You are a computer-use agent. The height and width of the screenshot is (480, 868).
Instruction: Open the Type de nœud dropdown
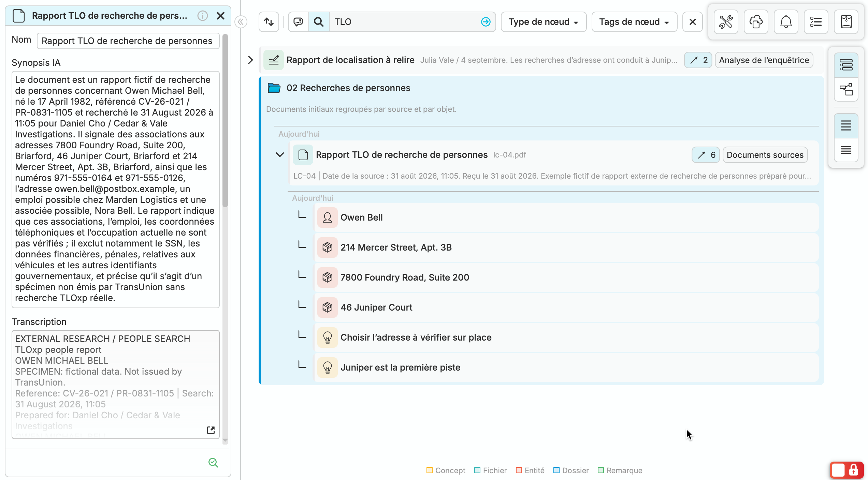544,22
